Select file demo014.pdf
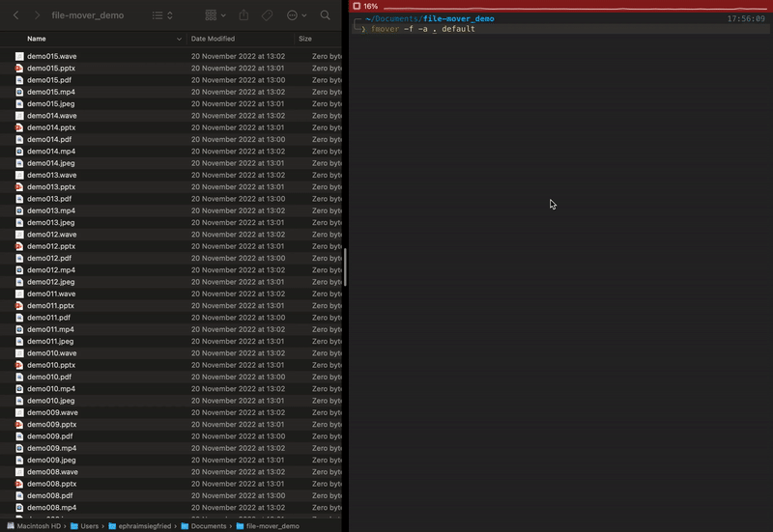Screen dimensions: 773x532 (x=49, y=139)
